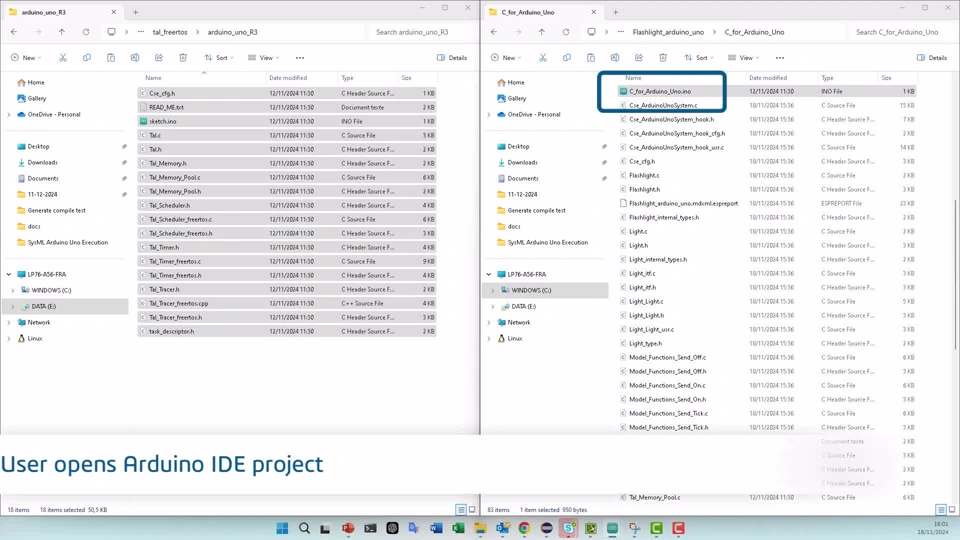Click Cut icon in left Explorer window
Screen dimensions: 960x540
(x=62, y=58)
